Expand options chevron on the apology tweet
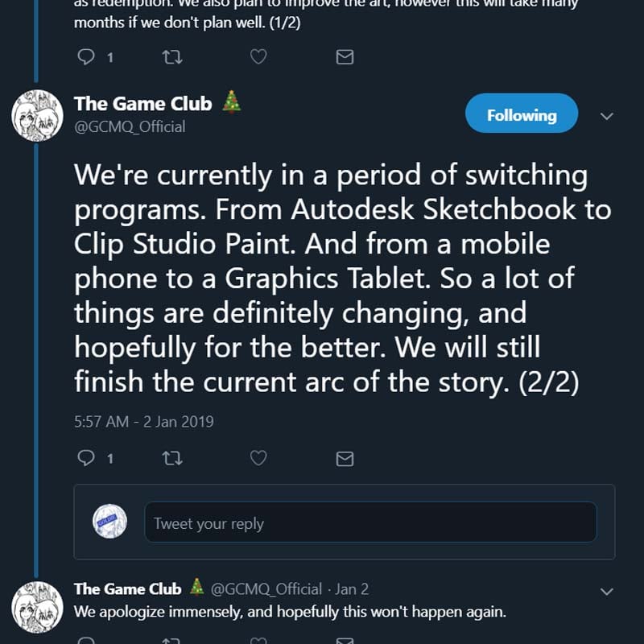The width and height of the screenshot is (644, 644). [608, 592]
